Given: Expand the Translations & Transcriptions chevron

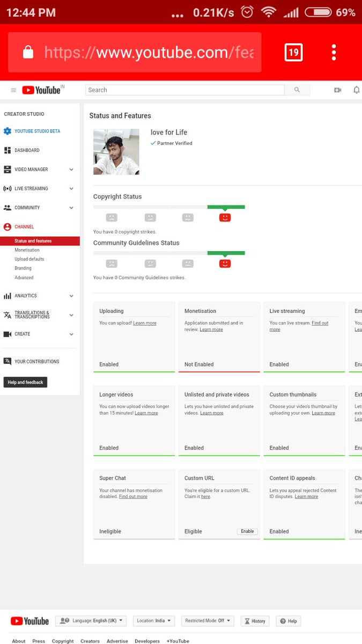Looking at the screenshot, I should pos(71,315).
